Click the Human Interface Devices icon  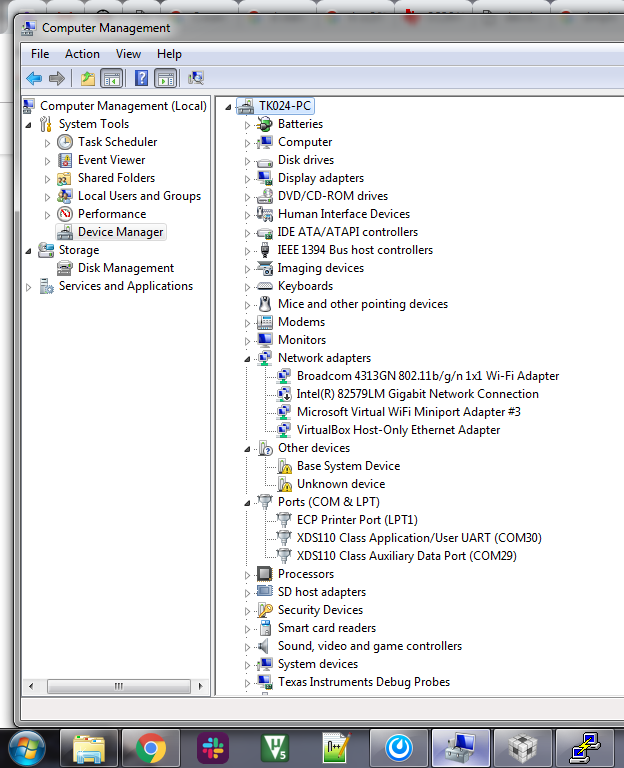pos(264,214)
